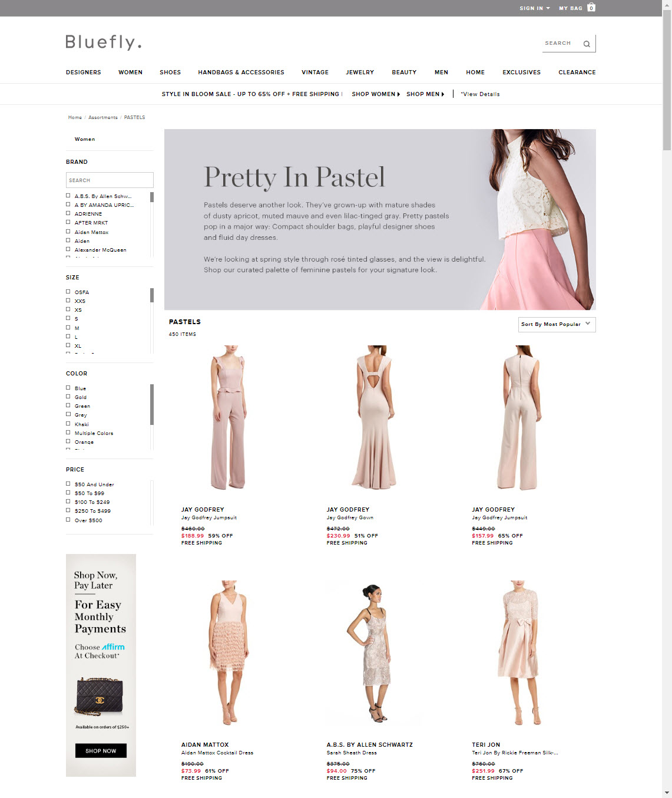Open the Sort By Most Popular dropdown

pyautogui.click(x=557, y=325)
